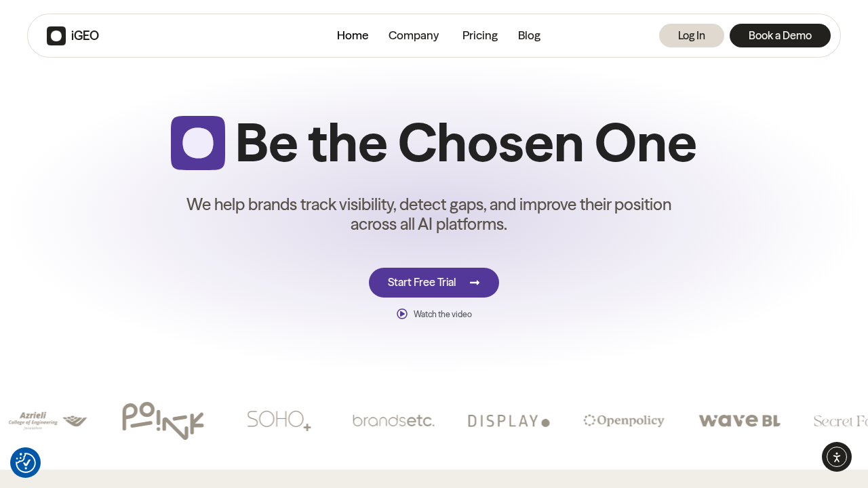Click the Wave BL logo
Image resolution: width=868 pixels, height=488 pixels.
click(x=739, y=421)
